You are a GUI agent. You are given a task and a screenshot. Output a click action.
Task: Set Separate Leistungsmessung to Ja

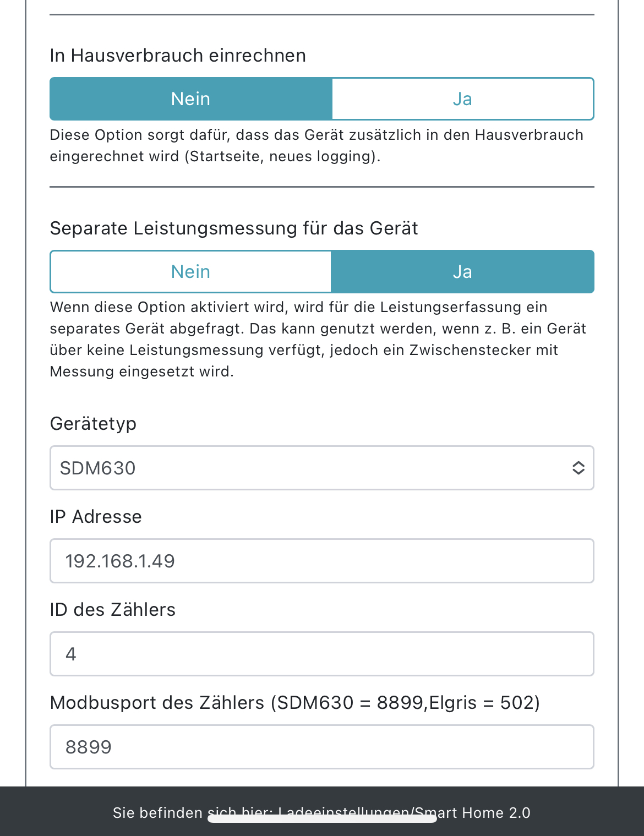(x=462, y=272)
